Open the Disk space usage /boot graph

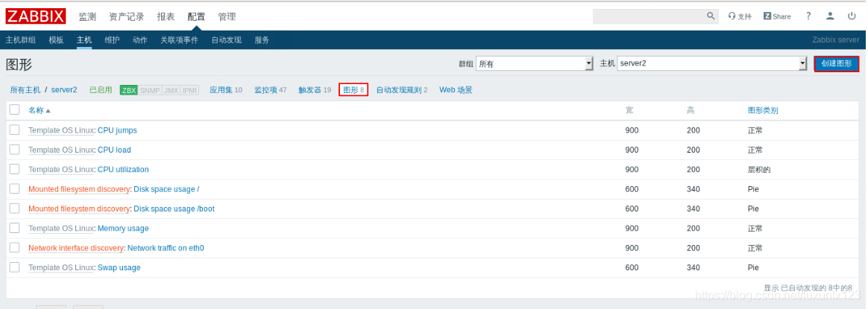tap(174, 209)
